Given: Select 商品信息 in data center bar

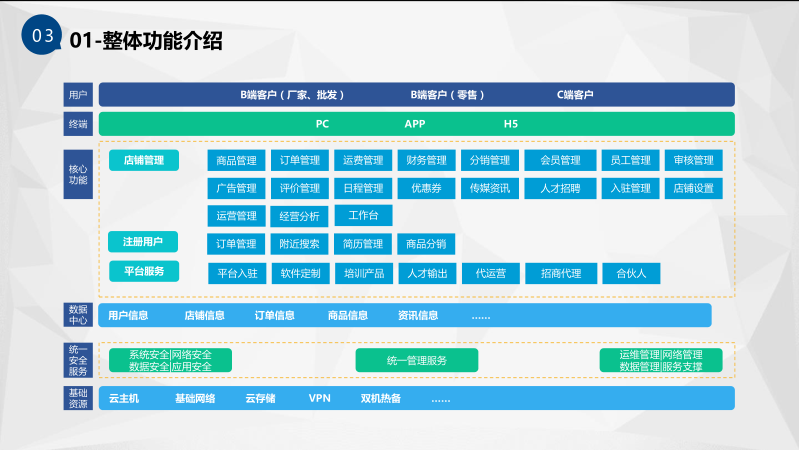Looking at the screenshot, I should coord(348,316).
